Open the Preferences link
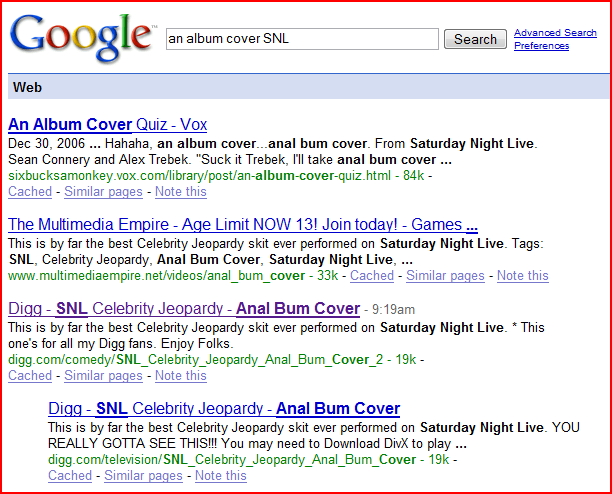The image size is (612, 494). (x=541, y=46)
